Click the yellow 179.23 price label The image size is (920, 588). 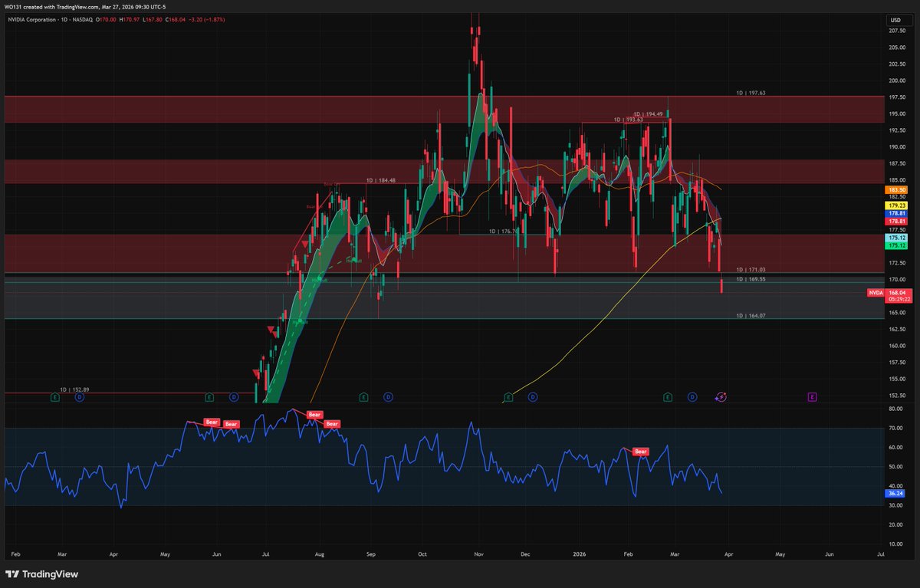click(895, 205)
